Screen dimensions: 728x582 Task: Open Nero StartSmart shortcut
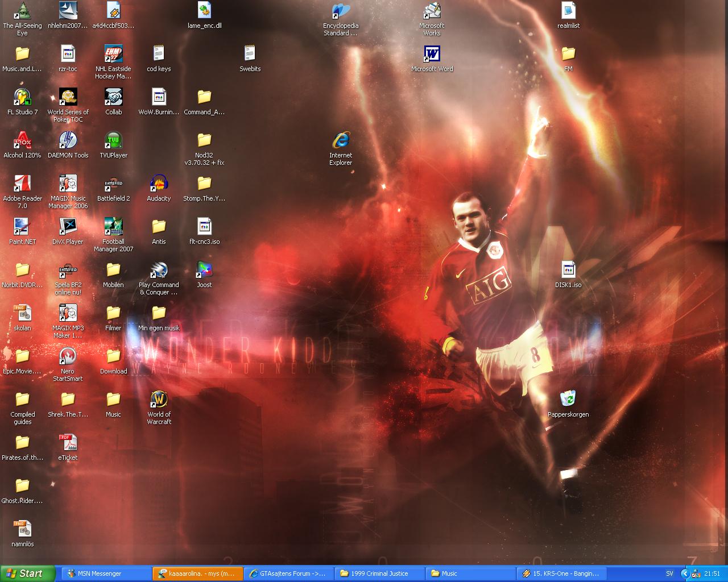pos(68,357)
